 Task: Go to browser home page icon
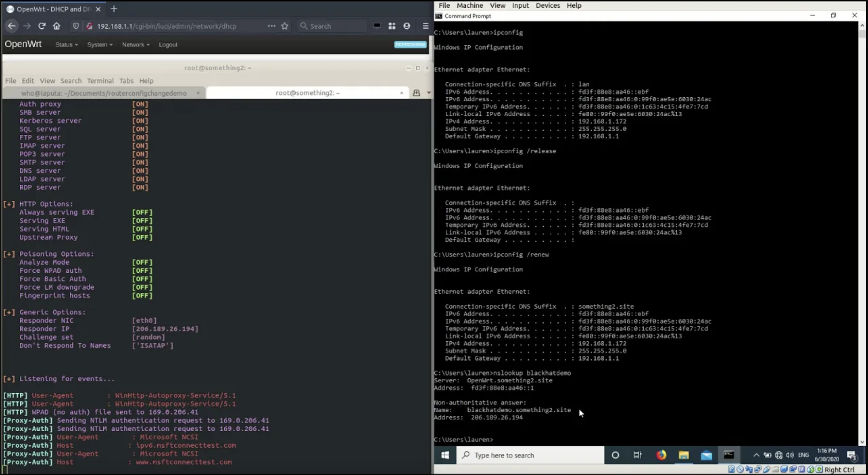click(57, 26)
